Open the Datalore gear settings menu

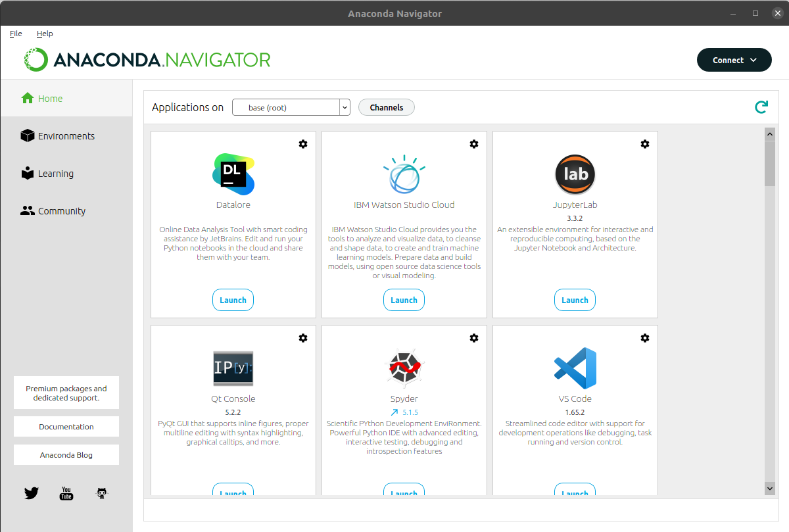(303, 144)
